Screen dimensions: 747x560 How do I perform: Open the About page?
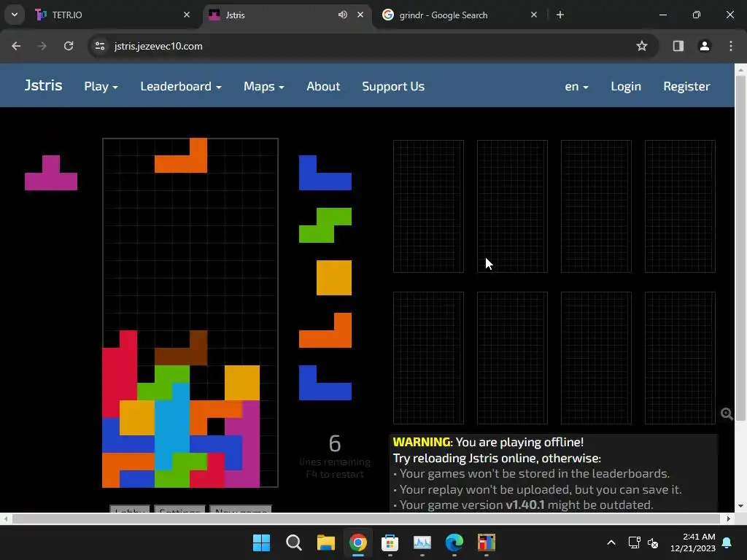[x=323, y=86]
